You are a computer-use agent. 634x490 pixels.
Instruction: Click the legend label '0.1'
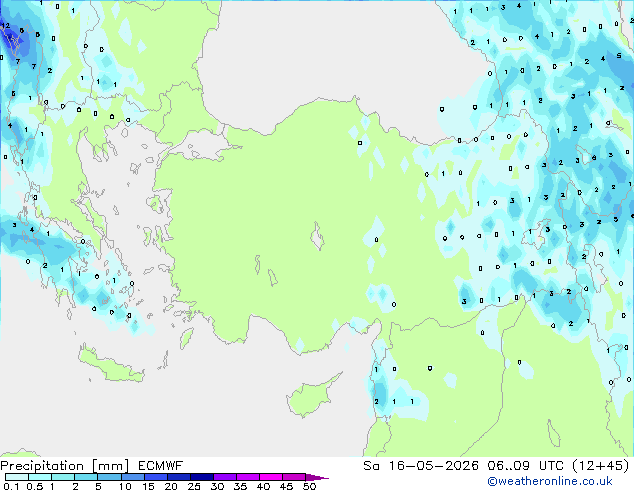click(11, 486)
